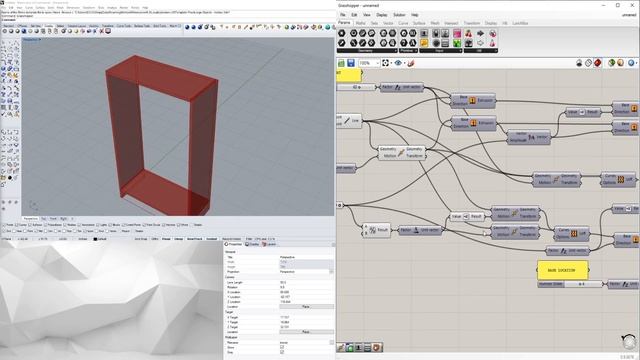Image resolution: width=640 pixels, height=360 pixels.
Task: Click green selected-only preview icon
Action: [611, 63]
